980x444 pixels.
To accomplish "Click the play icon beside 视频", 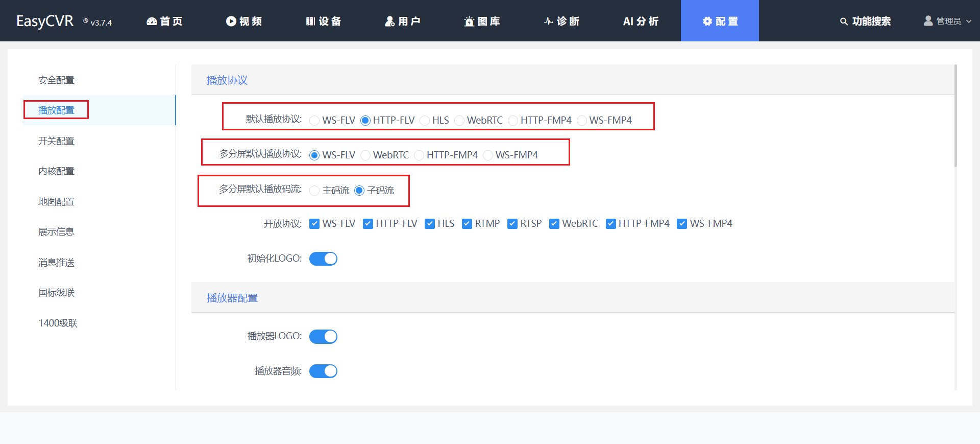I will point(231,21).
